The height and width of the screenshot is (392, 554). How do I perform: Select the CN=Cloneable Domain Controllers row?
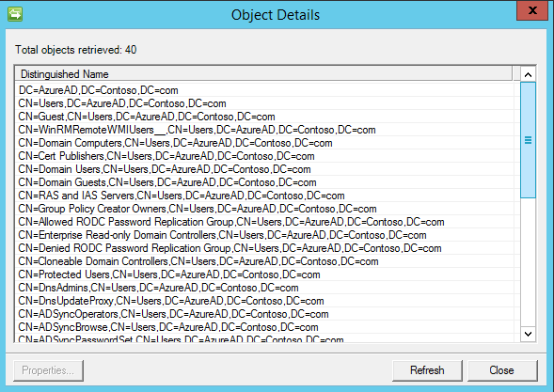click(265, 261)
